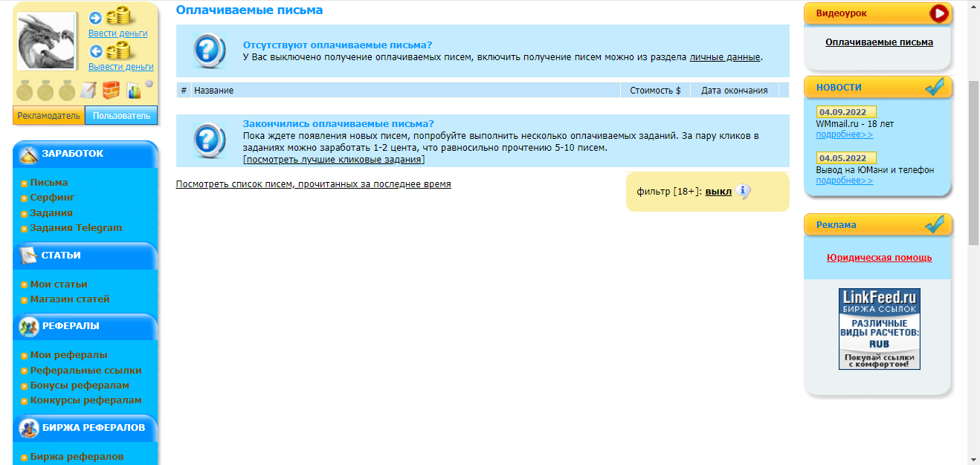Screen dimensions: 980x465
Task: Open Мои статьи menu item
Action: [59, 284]
